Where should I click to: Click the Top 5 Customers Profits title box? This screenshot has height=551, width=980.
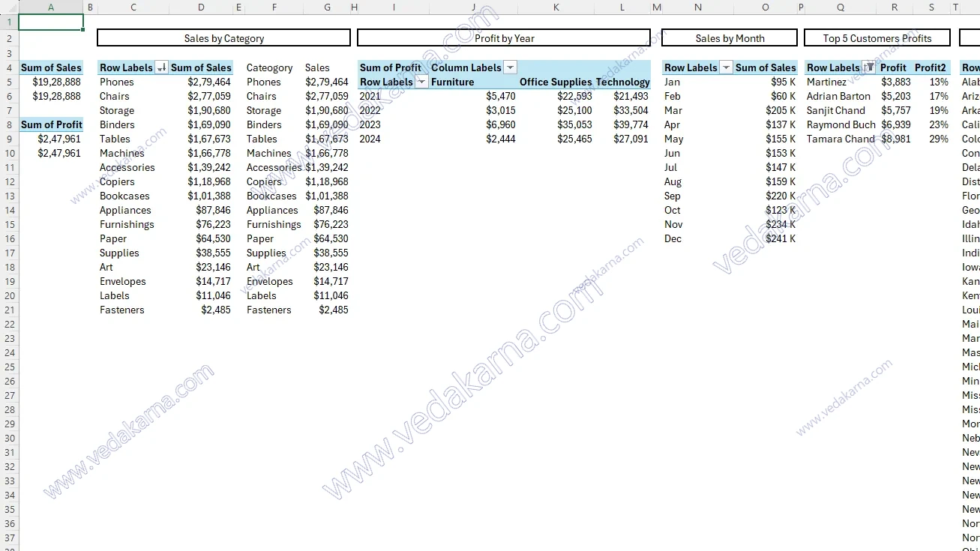[x=877, y=38]
